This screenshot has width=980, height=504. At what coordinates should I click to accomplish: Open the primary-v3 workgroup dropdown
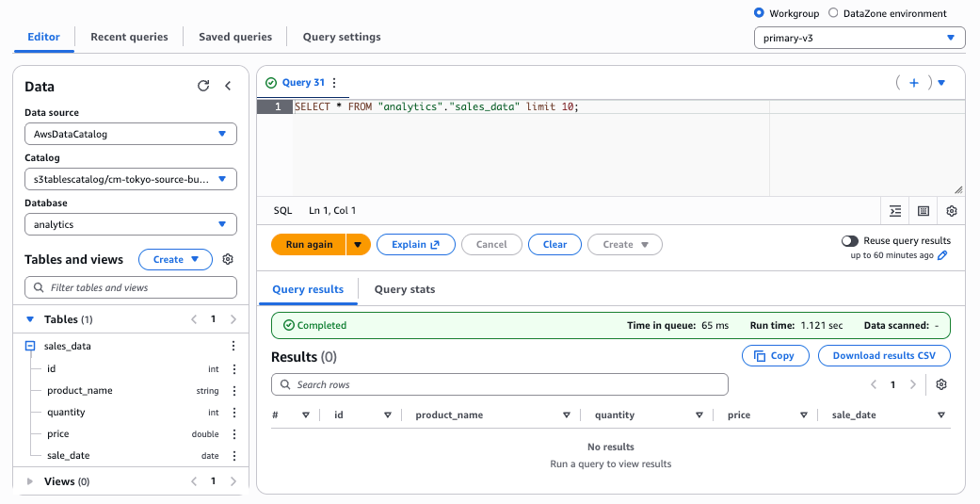click(860, 38)
